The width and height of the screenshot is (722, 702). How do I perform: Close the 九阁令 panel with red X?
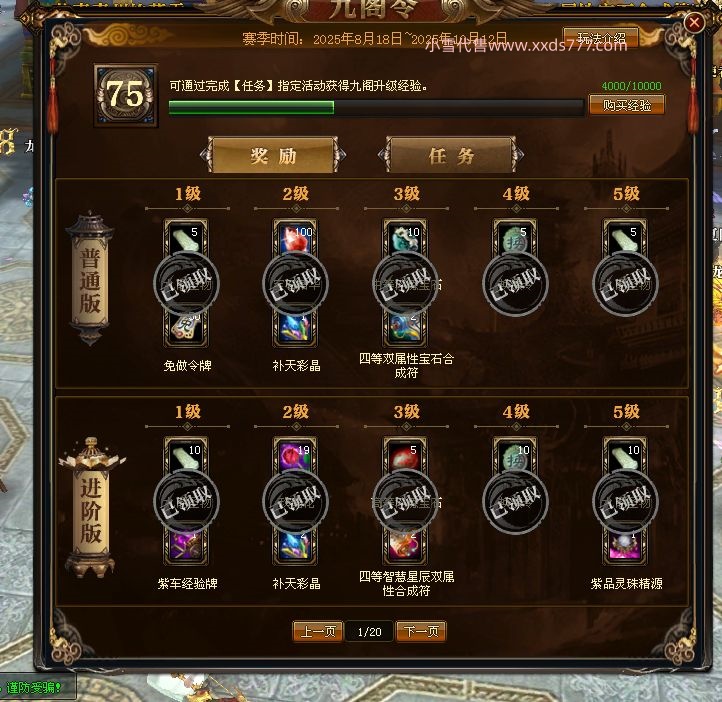(694, 22)
